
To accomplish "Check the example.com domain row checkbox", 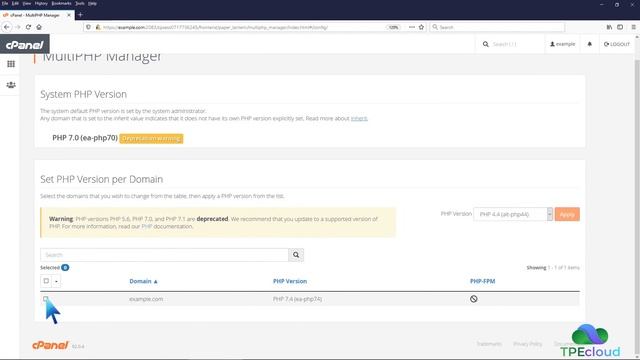I will click(46, 299).
